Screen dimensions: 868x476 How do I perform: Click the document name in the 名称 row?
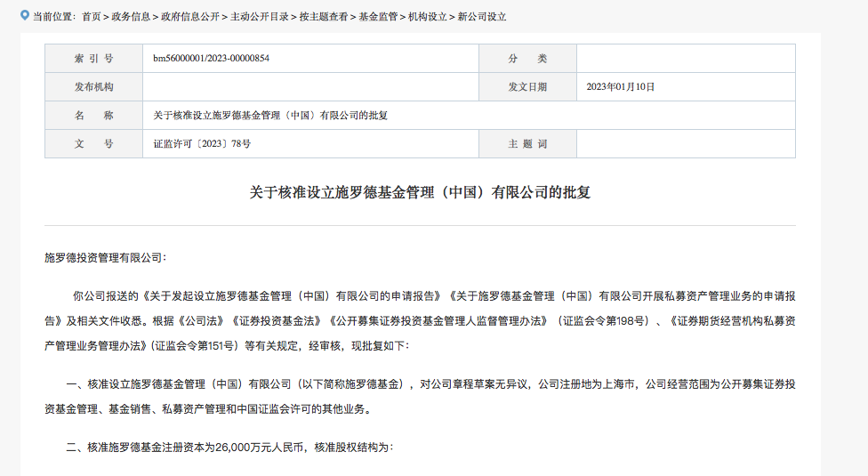coord(269,116)
